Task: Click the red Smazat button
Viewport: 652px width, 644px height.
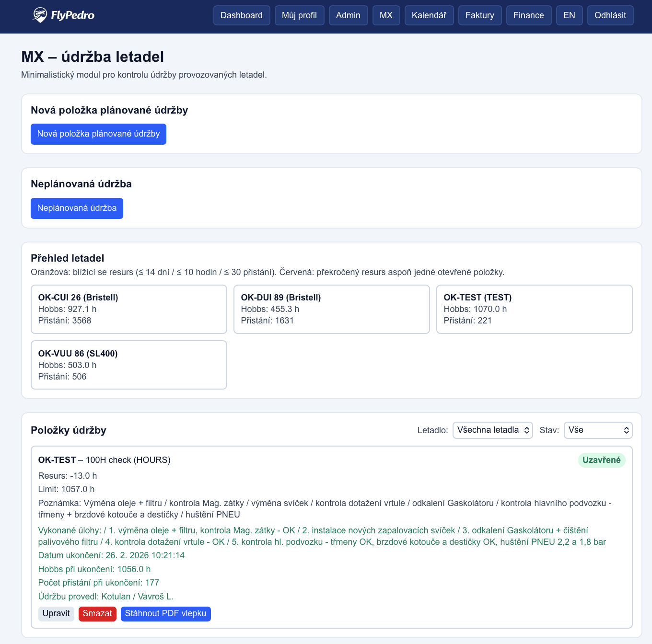Action: [x=97, y=614]
